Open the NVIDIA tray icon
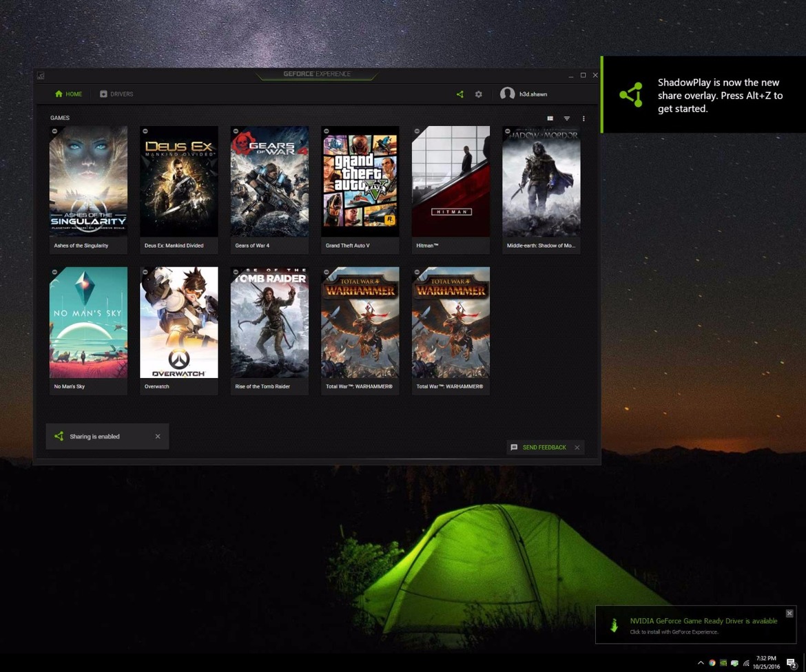This screenshot has height=672, width=806. point(723,663)
